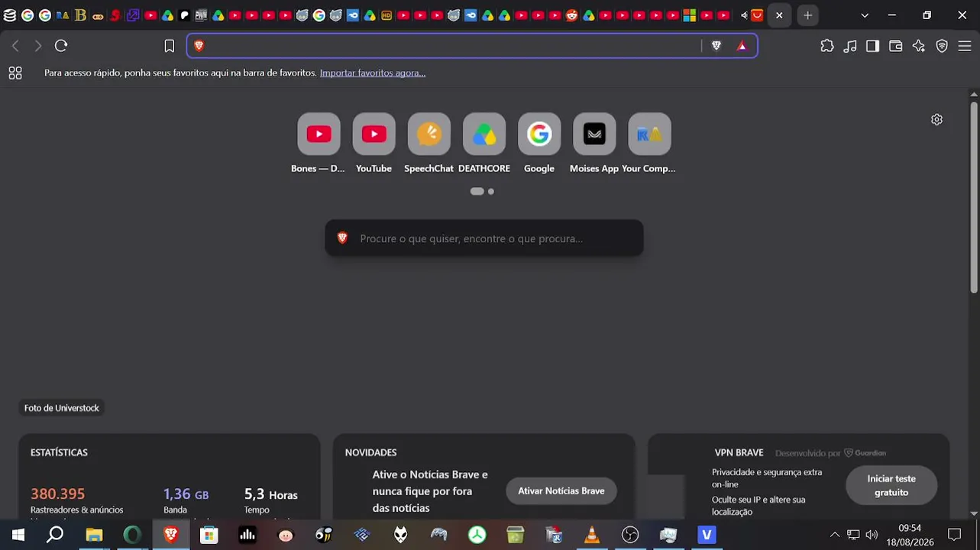
Task: Open Brave VPN shield icon in toolbar
Action: pos(942,46)
